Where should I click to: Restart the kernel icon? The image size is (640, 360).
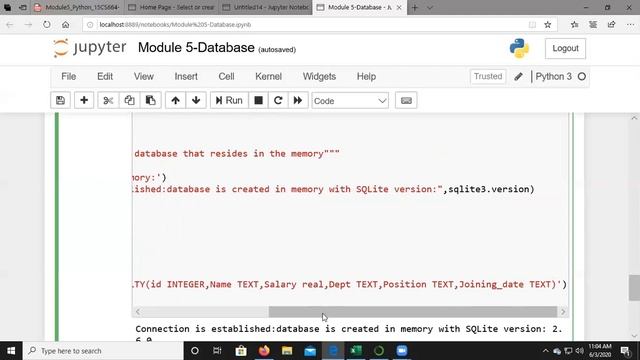[278, 100]
